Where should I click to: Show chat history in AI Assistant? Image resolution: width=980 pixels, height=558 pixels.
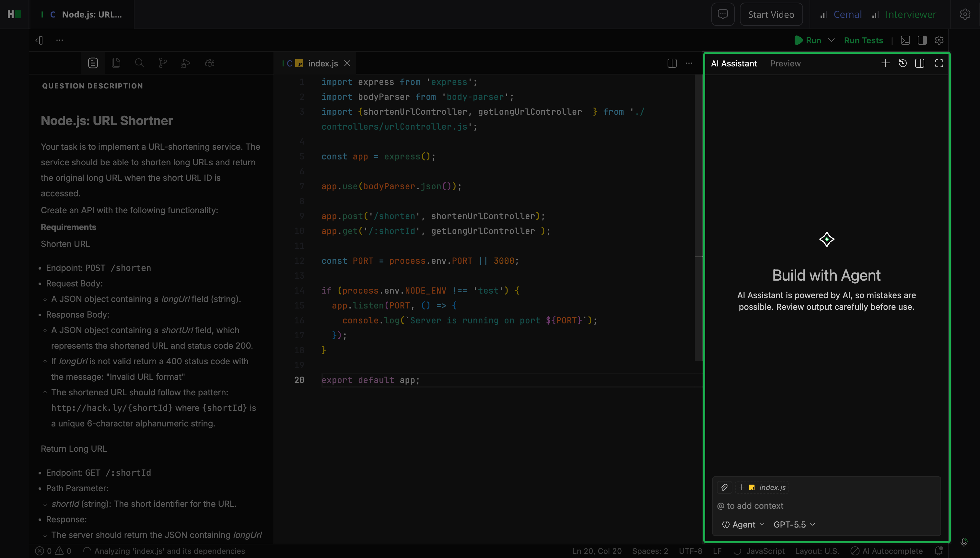903,63
